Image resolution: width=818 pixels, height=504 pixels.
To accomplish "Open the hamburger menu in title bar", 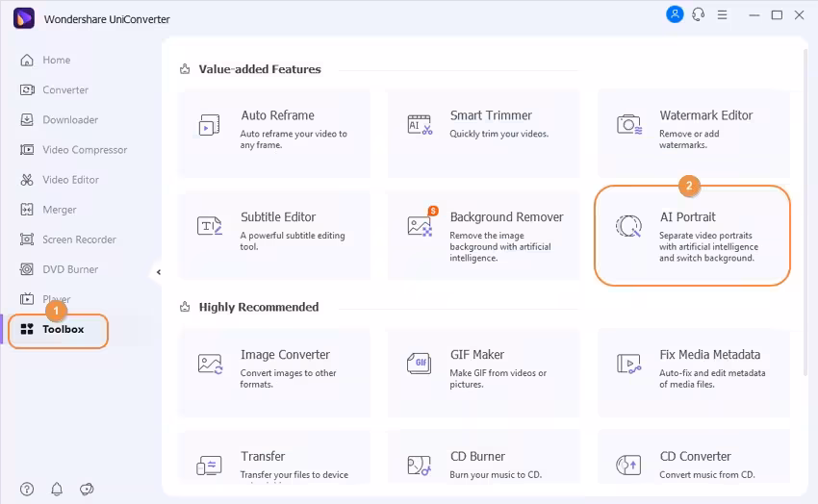I will tap(723, 14).
